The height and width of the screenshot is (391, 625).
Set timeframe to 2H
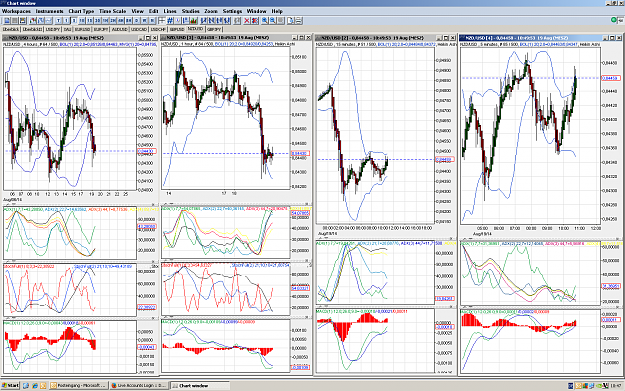113,20
